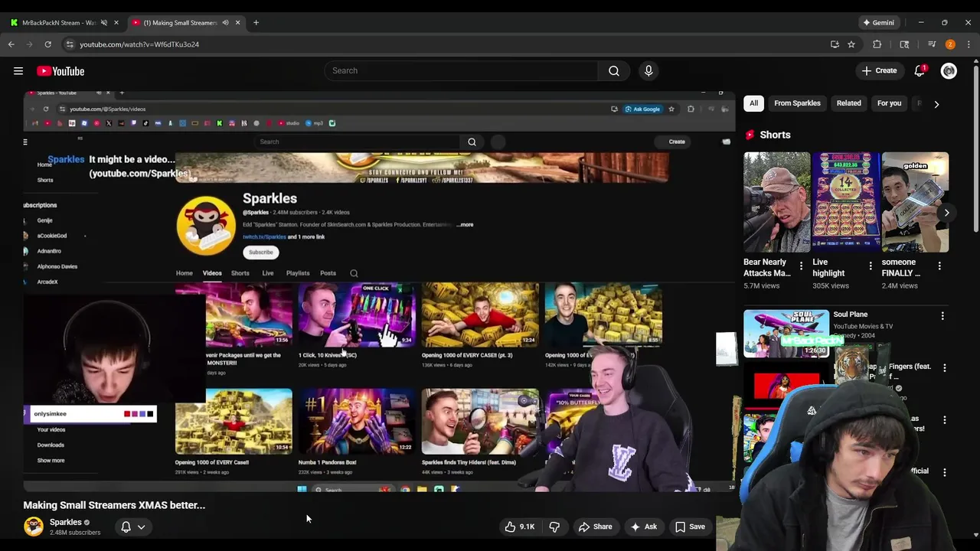Select the All filter chip
Image resolution: width=980 pixels, height=551 pixels.
coord(753,103)
